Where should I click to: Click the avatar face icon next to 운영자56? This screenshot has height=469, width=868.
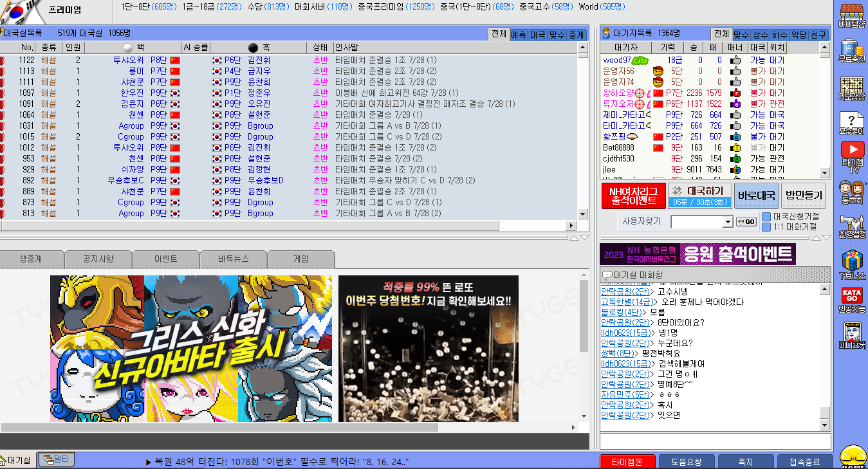pos(658,71)
